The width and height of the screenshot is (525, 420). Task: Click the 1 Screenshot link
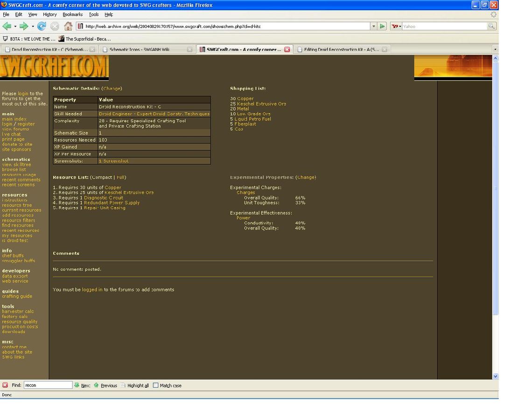coord(113,161)
